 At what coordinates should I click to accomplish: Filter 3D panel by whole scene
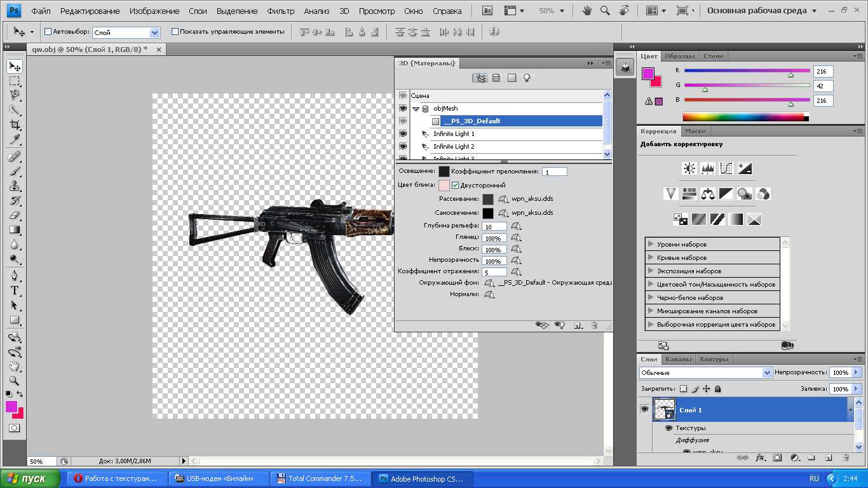pos(480,78)
